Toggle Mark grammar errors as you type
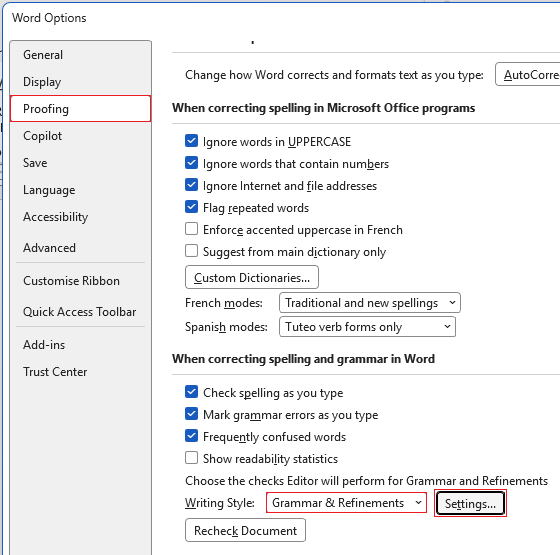The height and width of the screenshot is (555, 560). tap(191, 414)
